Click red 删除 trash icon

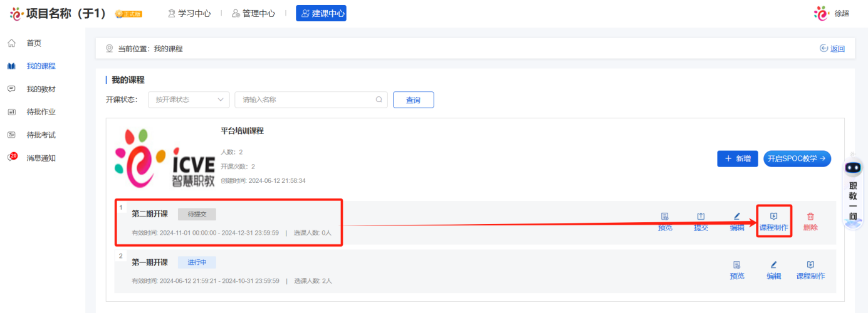pos(810,217)
